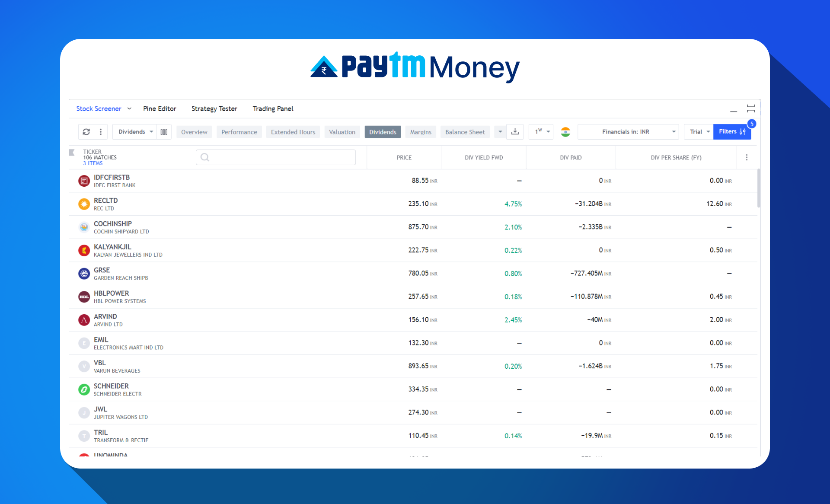Open the Dividends screener preset dropdown

pyautogui.click(x=134, y=131)
